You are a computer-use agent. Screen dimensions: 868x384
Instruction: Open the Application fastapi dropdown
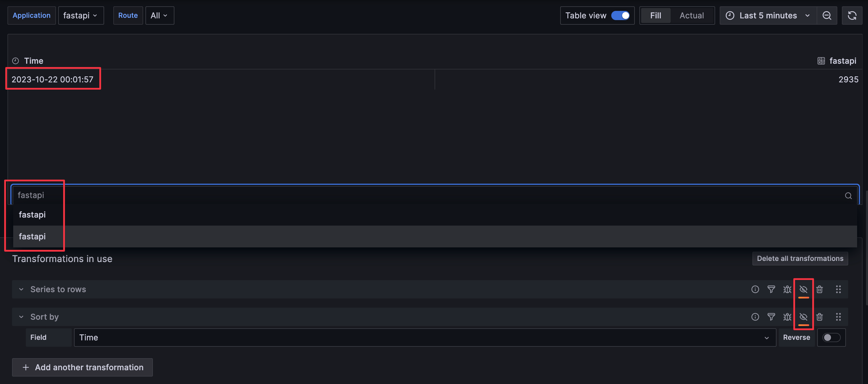(x=81, y=15)
